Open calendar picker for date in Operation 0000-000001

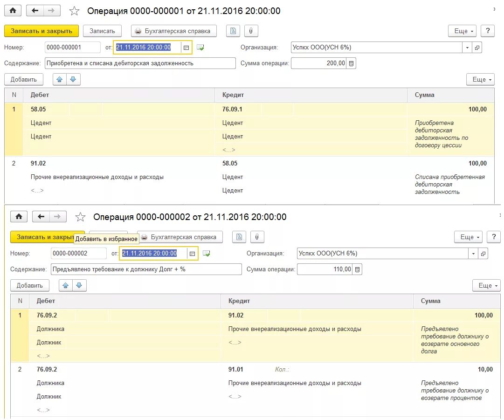tap(186, 48)
